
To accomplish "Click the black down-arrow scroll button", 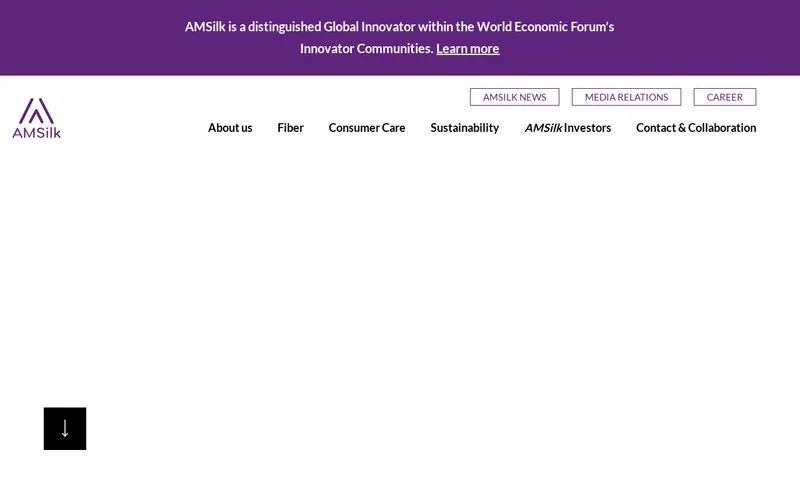I will coord(65,429).
